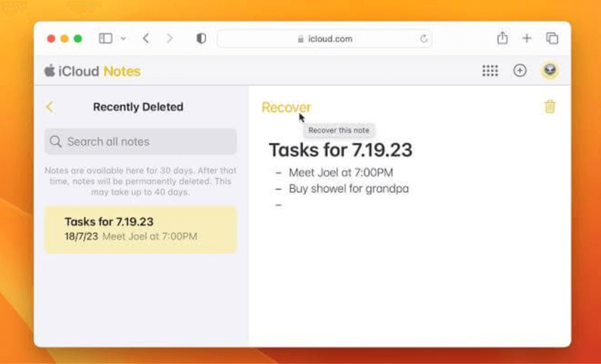Open a new Safari tab
Viewport: 601px width, 364px height.
tap(526, 38)
